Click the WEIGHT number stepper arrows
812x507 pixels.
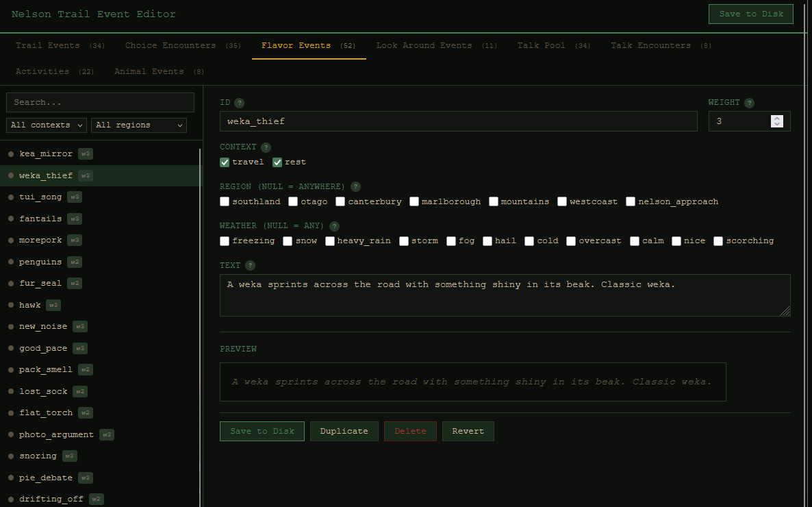(777, 121)
